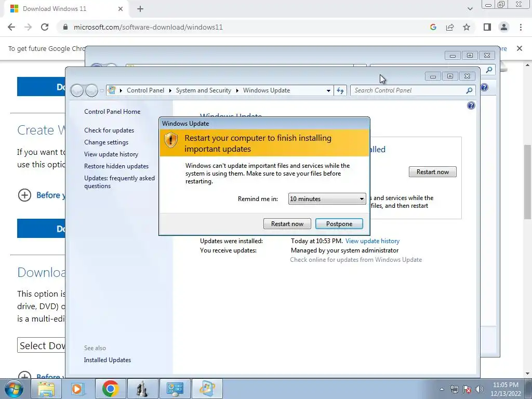The image size is (532, 399).
Task: Click the padlock site info icon
Action: (65, 27)
